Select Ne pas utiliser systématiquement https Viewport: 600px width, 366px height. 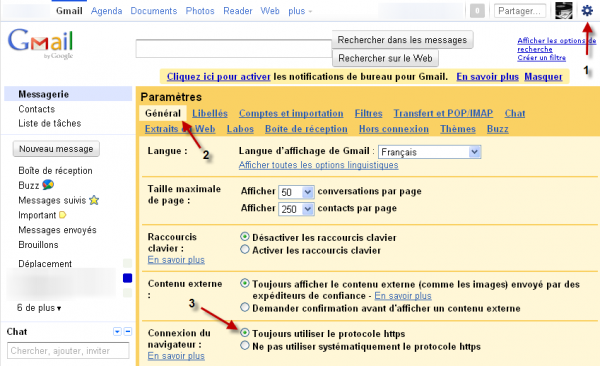pyautogui.click(x=245, y=346)
